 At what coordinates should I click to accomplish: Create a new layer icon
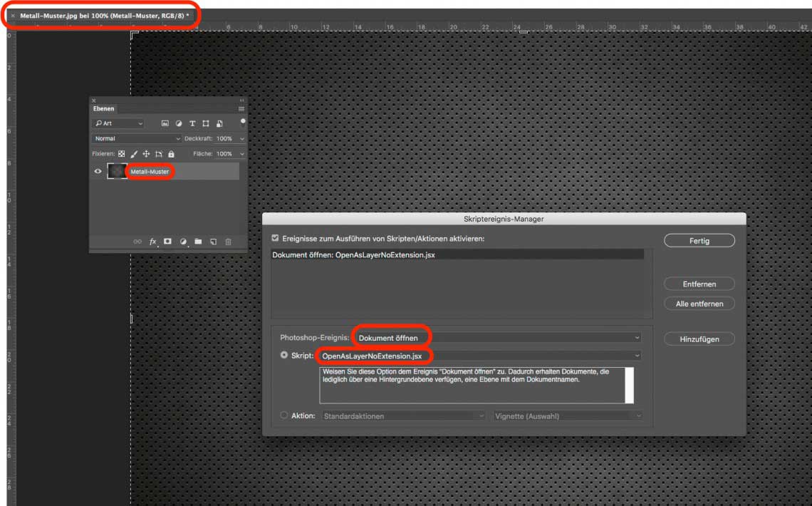pos(213,242)
